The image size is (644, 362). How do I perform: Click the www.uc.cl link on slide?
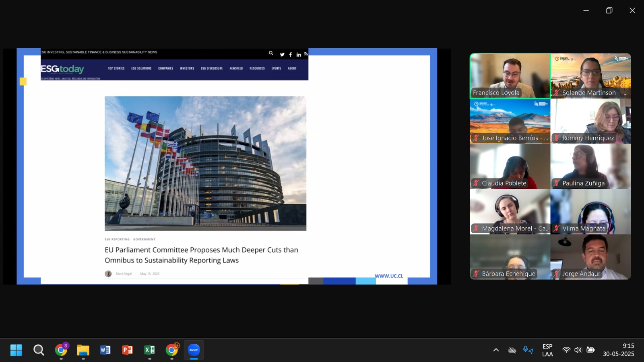pyautogui.click(x=389, y=276)
